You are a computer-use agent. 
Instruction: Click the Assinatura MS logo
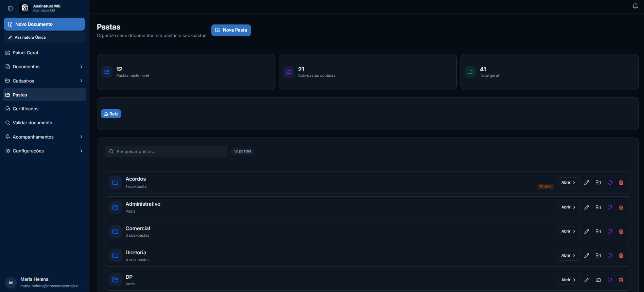[x=25, y=8]
